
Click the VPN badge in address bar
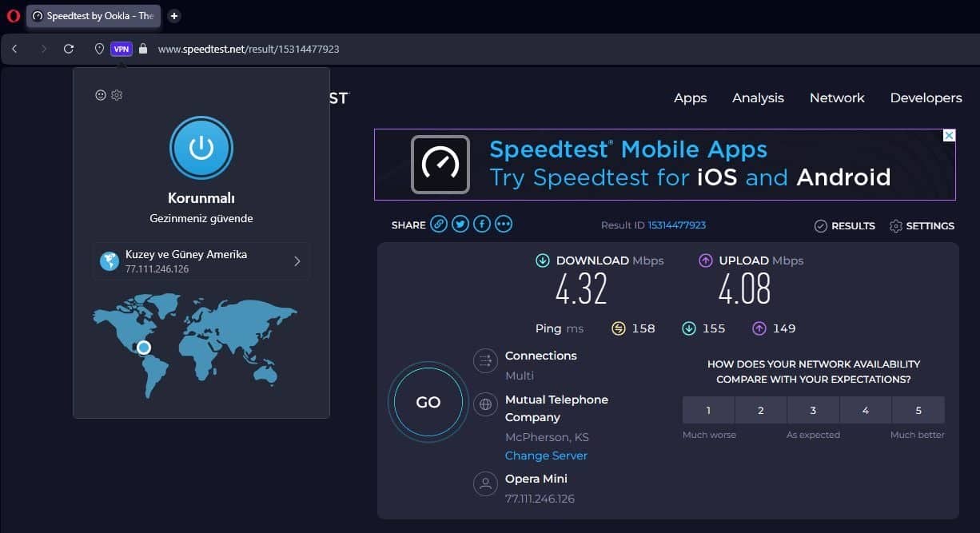pos(122,49)
